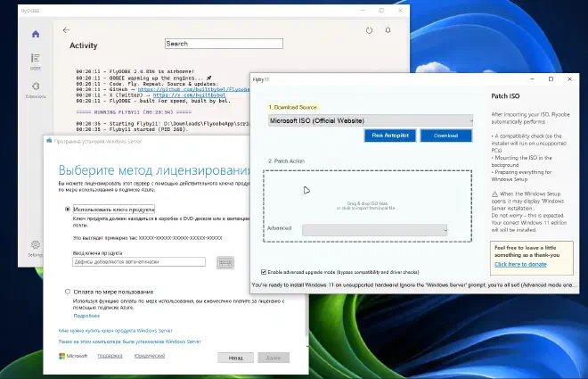Click 'Flyby11 started' log line
This screenshot has height=379, width=588.
tap(132, 129)
